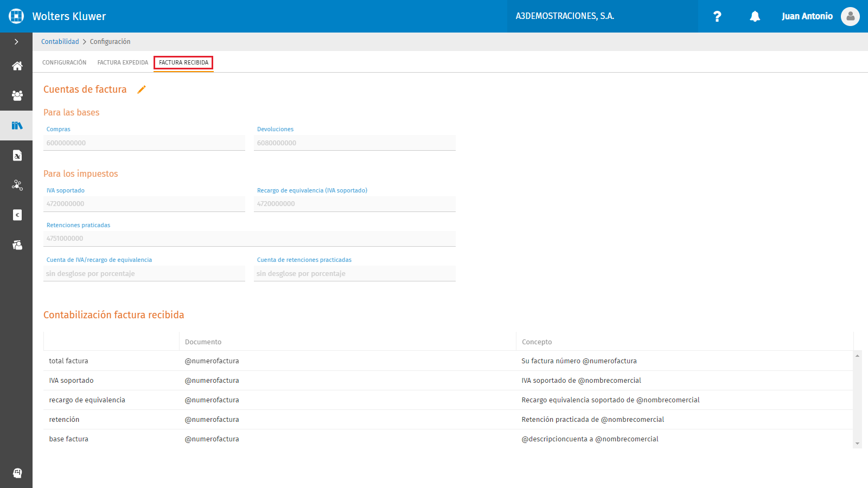Open the network nodes icon in sidebar
The height and width of the screenshot is (488, 868).
pos(17,185)
